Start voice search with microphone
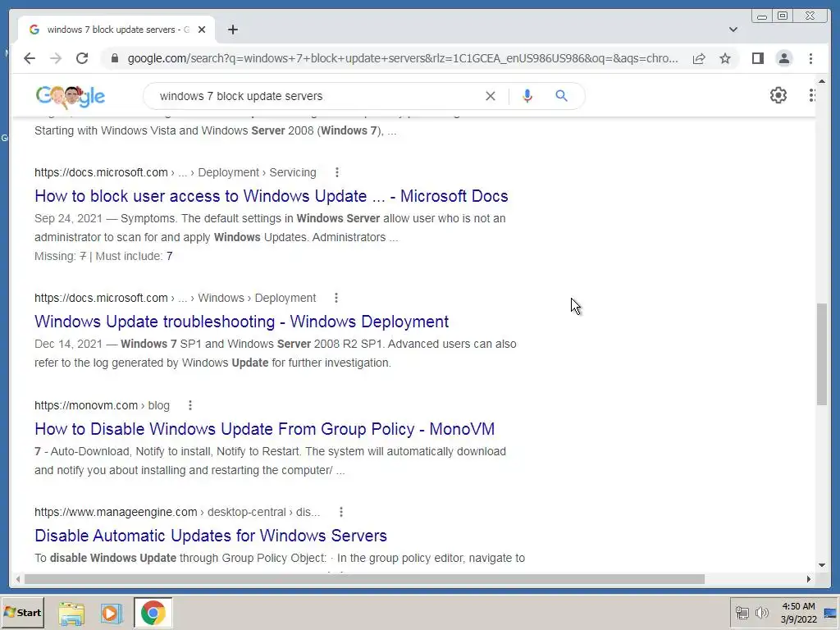The height and width of the screenshot is (630, 840). click(x=527, y=96)
